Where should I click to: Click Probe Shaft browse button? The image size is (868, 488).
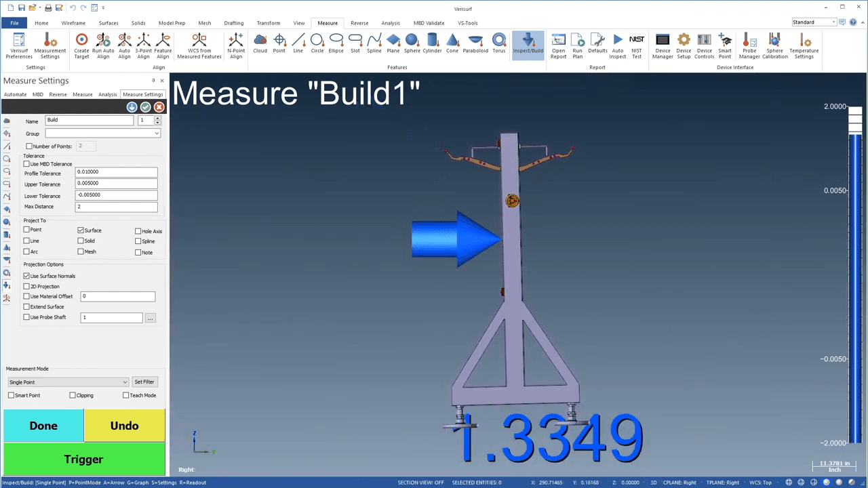click(x=151, y=318)
